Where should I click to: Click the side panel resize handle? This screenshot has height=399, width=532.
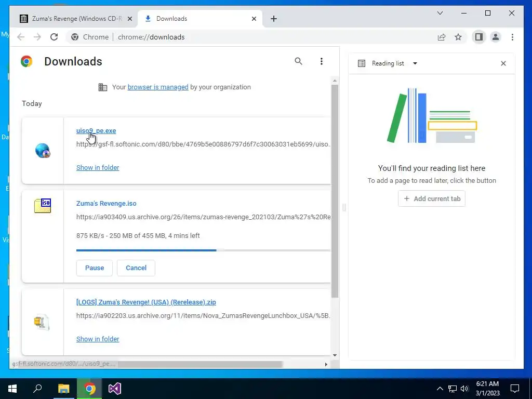(x=344, y=207)
